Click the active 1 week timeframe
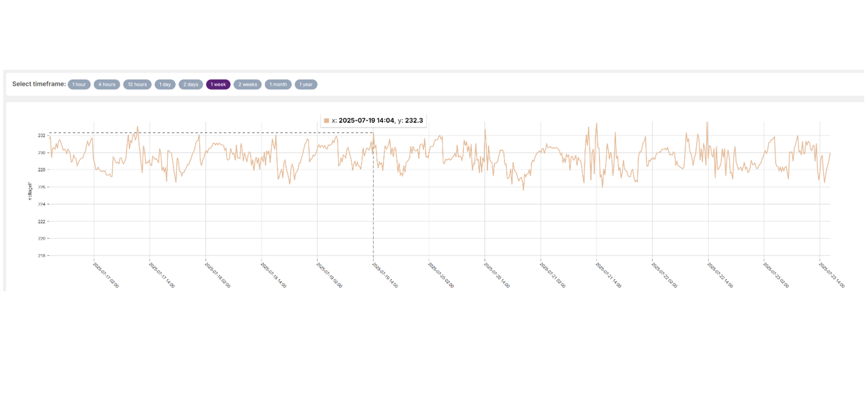This screenshot has height=399, width=868. tap(218, 84)
